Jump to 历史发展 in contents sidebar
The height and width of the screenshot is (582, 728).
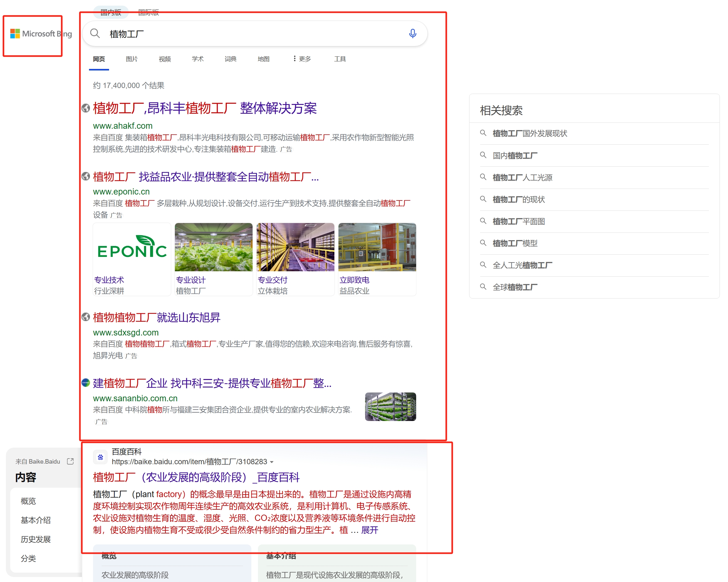click(x=35, y=539)
